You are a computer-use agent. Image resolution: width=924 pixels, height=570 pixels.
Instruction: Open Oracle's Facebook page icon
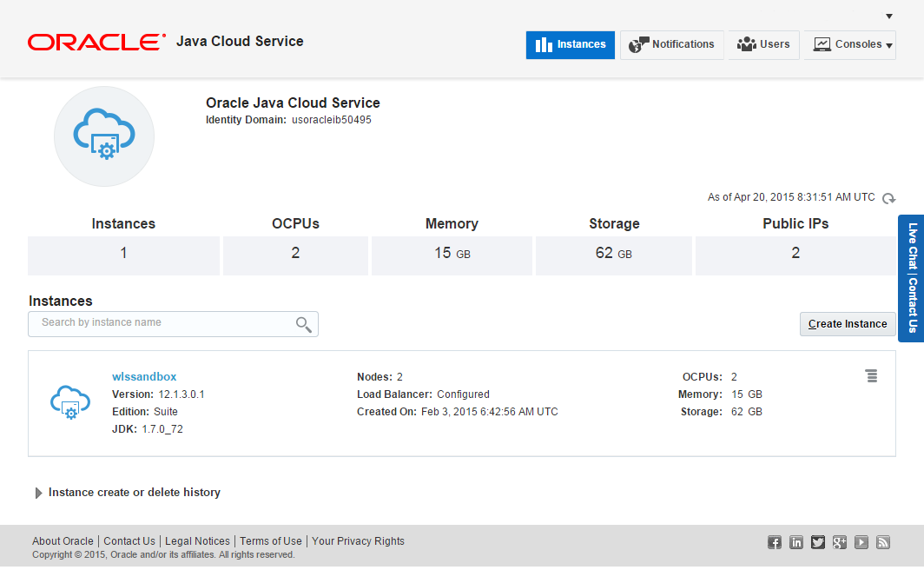pos(775,542)
